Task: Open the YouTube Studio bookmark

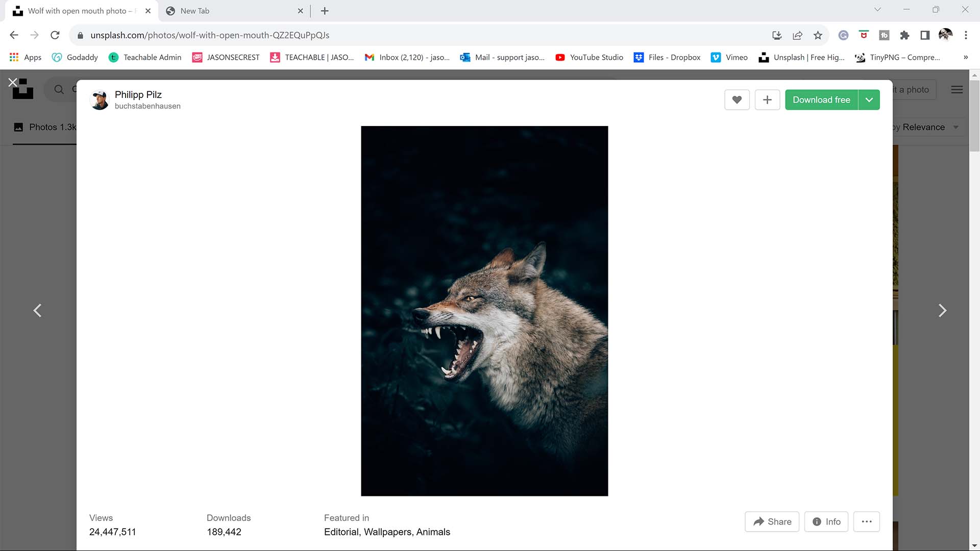Action: [589, 58]
